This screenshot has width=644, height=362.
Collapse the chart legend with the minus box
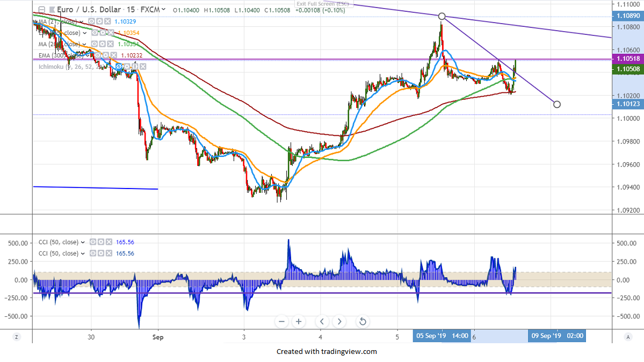point(41,10)
